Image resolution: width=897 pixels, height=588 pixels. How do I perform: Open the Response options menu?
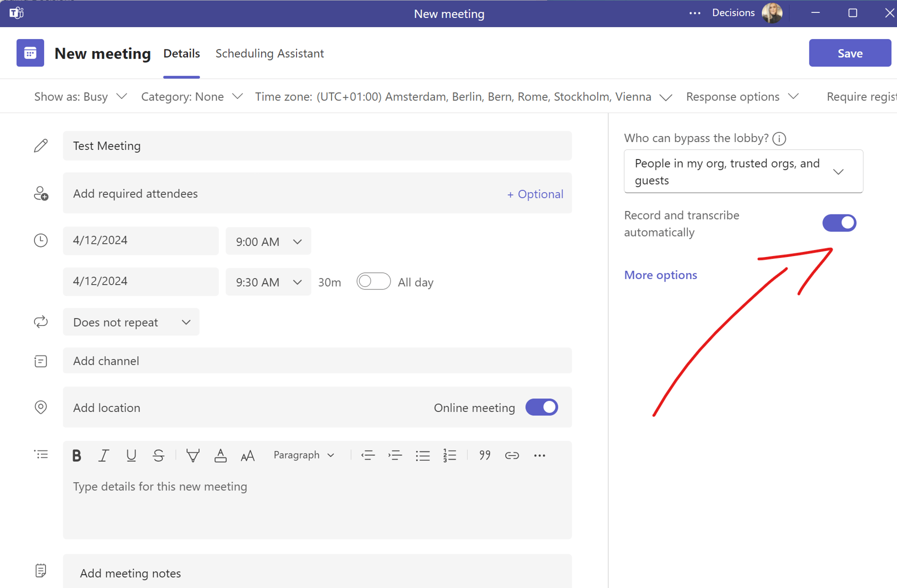point(741,96)
